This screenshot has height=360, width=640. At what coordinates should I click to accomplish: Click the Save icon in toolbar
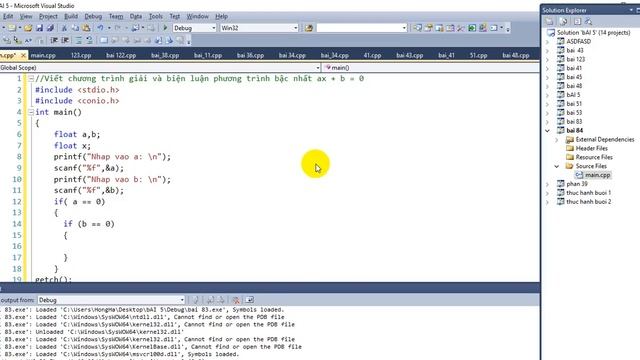coord(39,28)
